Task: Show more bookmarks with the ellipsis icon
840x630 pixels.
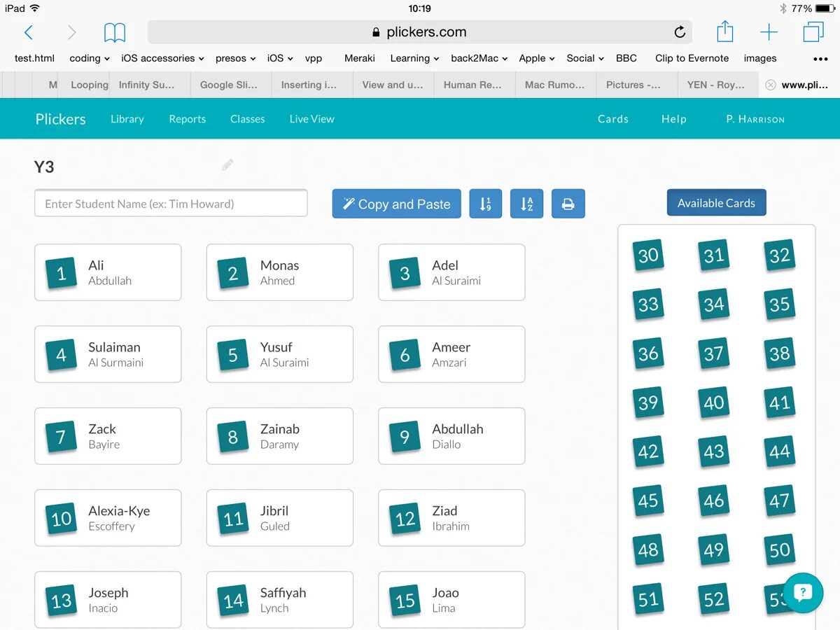Action: click(x=820, y=59)
